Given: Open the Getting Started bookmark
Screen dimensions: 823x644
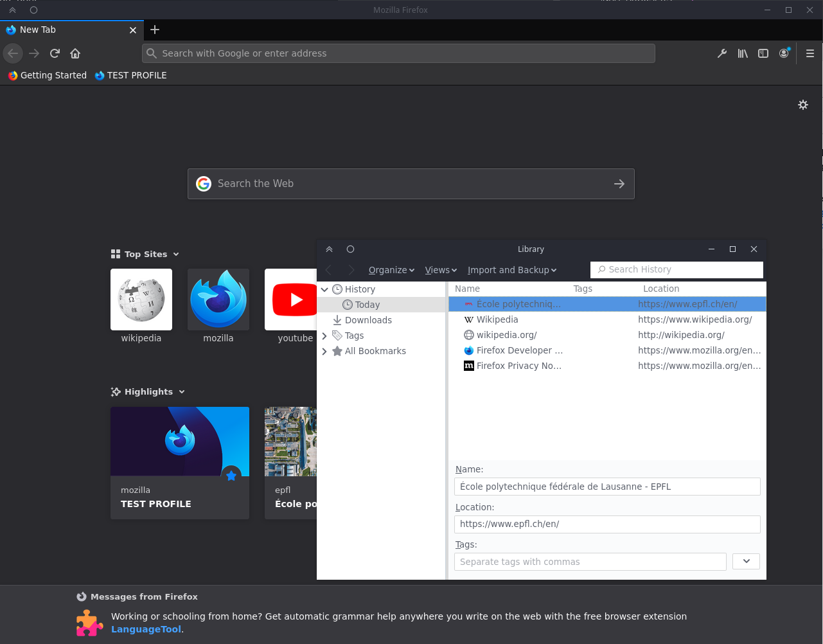Looking at the screenshot, I should click(x=47, y=75).
